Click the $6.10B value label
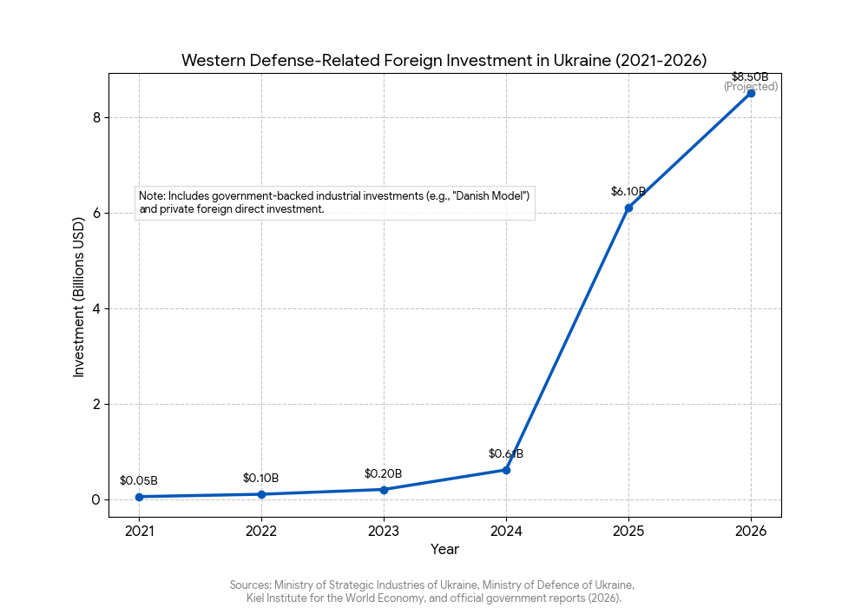868x608 pixels. pos(628,191)
